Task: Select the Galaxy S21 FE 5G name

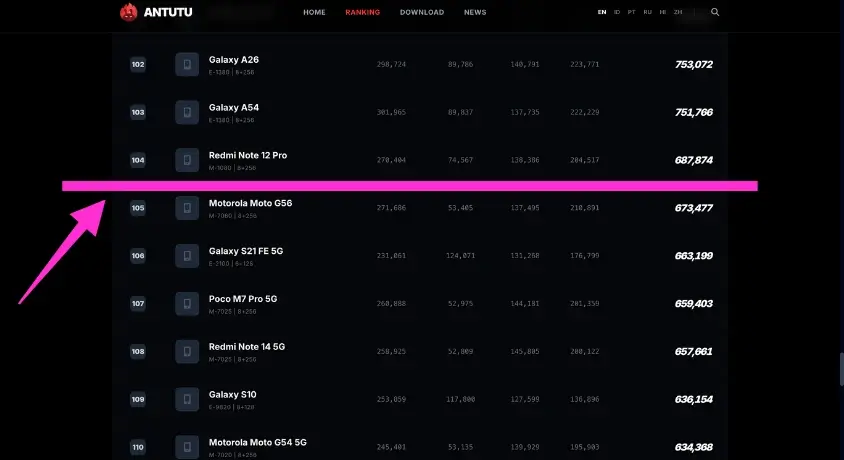Action: coord(246,251)
